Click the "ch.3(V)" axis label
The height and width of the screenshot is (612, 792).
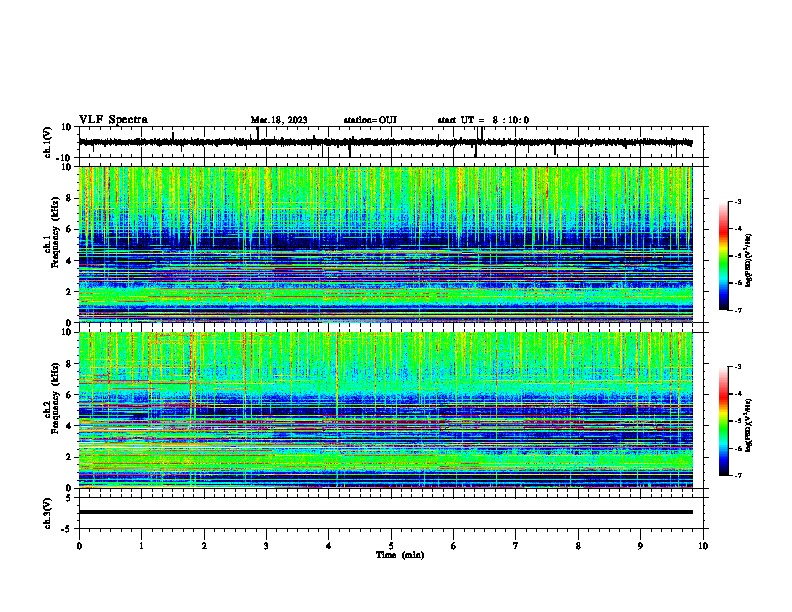tap(48, 513)
